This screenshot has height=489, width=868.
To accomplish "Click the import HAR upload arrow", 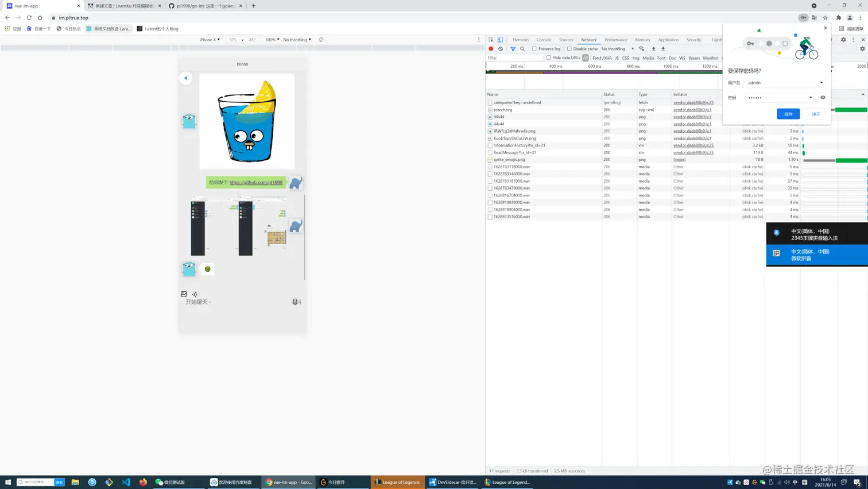I will [653, 49].
